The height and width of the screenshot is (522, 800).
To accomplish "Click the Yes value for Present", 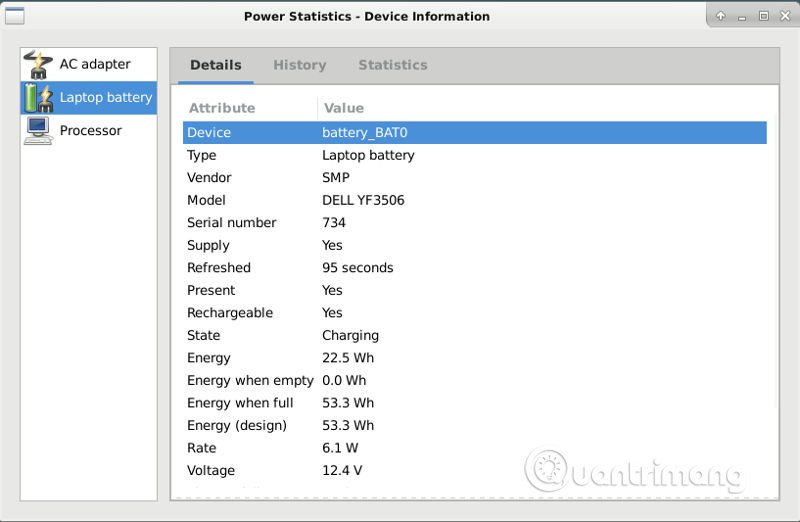I will click(332, 290).
